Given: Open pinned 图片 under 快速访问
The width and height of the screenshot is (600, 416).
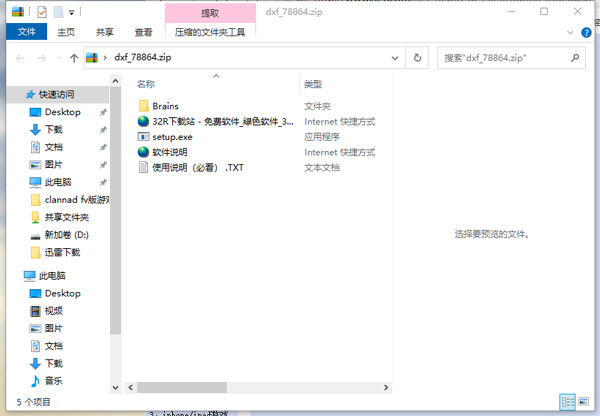Looking at the screenshot, I should 53,165.
